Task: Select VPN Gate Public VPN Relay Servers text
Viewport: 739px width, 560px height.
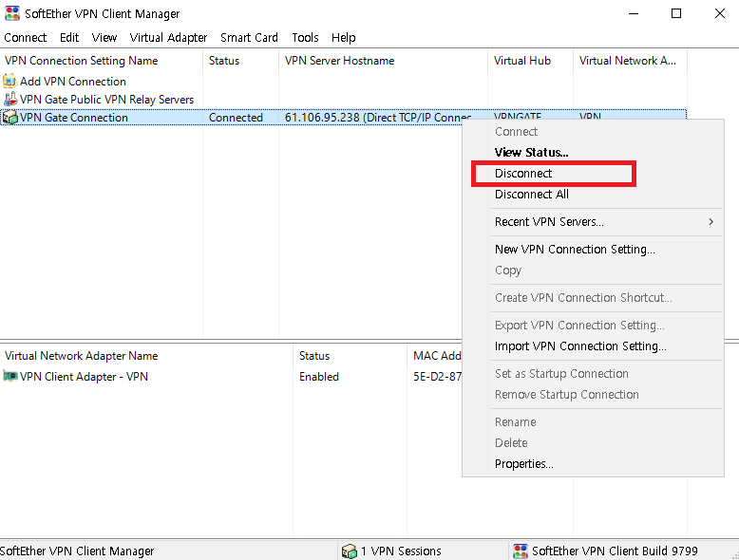Action: coord(106,100)
